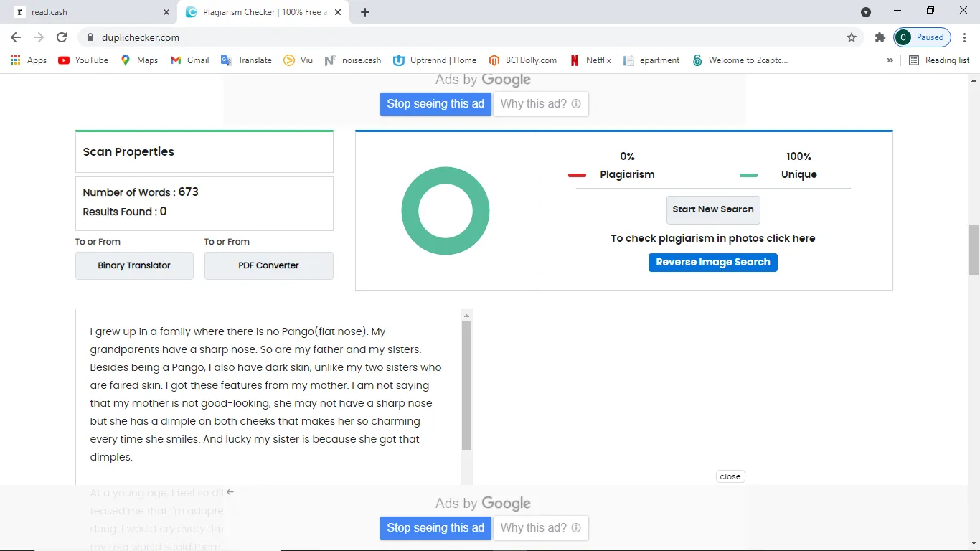980x551 pixels.
Task: Reload the duplichecker page
Action: (x=62, y=37)
